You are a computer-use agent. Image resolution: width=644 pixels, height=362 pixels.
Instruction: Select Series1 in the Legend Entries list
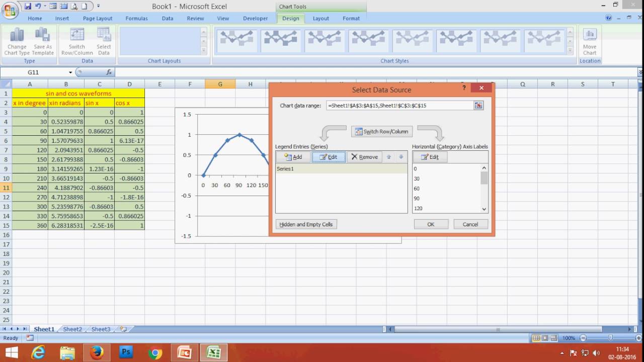tap(341, 169)
